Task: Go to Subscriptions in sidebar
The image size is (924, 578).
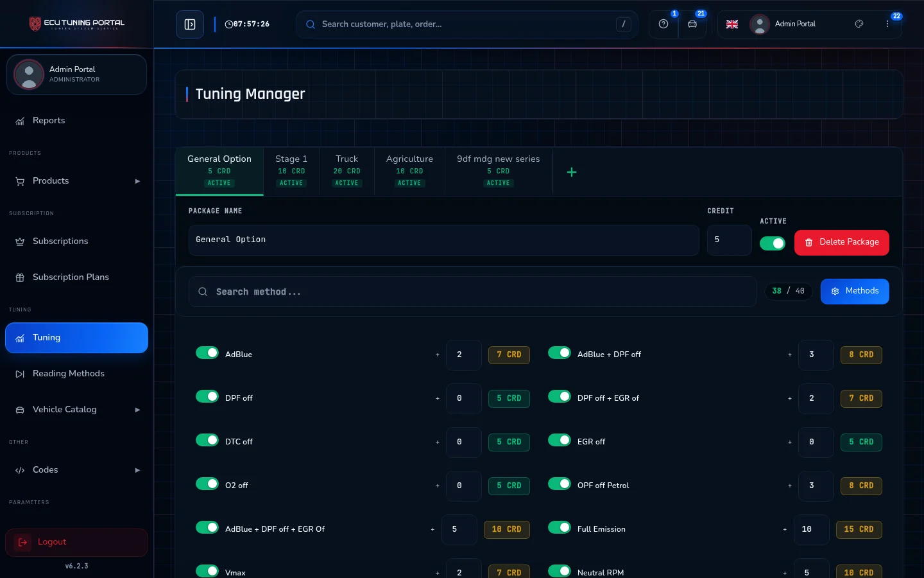Action: coord(77,241)
